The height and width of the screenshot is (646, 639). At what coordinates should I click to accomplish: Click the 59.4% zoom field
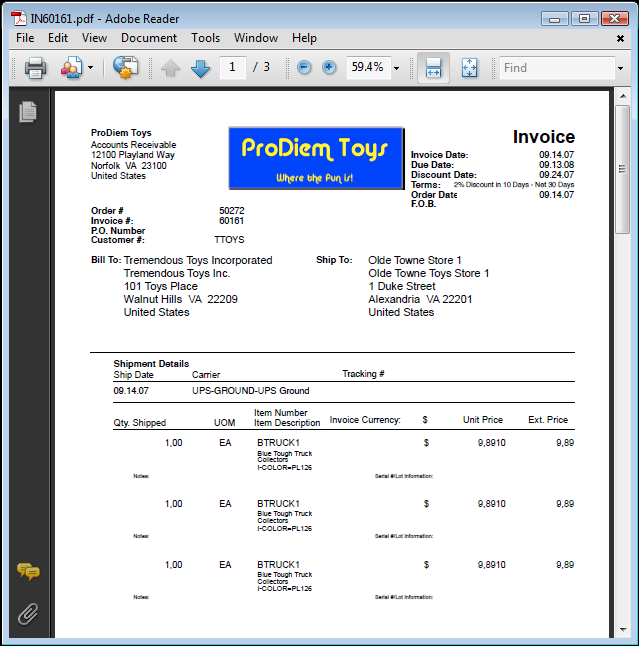368,67
